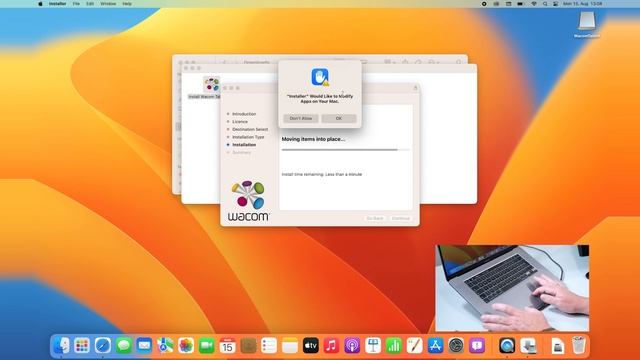Image resolution: width=640 pixels, height=360 pixels.
Task: Open Podcasts from the dock
Action: 352,346
